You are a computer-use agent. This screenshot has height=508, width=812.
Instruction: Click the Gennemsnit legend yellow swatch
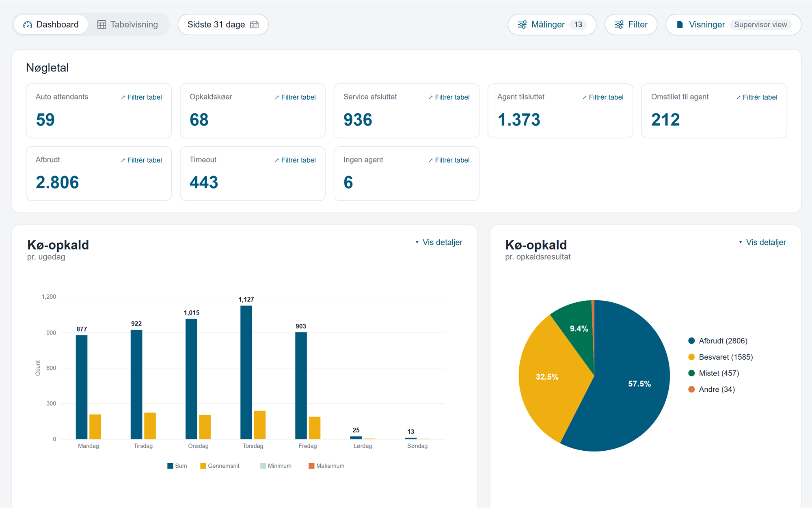(x=203, y=466)
